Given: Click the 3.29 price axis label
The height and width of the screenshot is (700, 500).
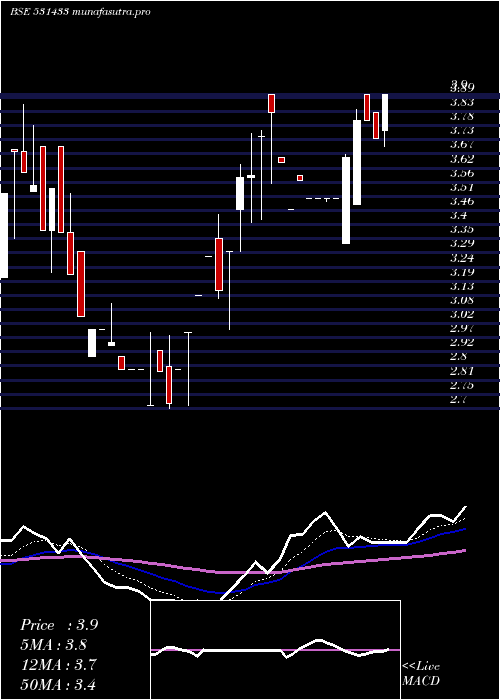Looking at the screenshot, I should pyautogui.click(x=462, y=244).
